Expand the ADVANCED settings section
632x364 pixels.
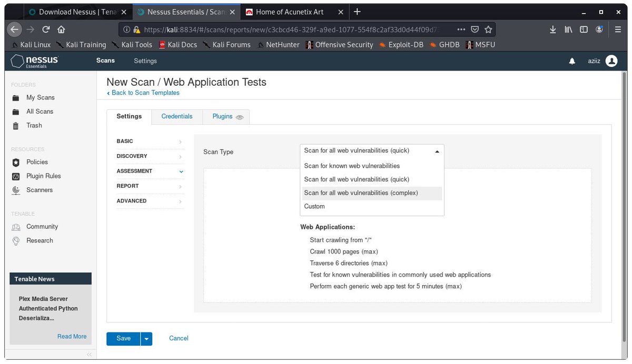[x=150, y=201]
